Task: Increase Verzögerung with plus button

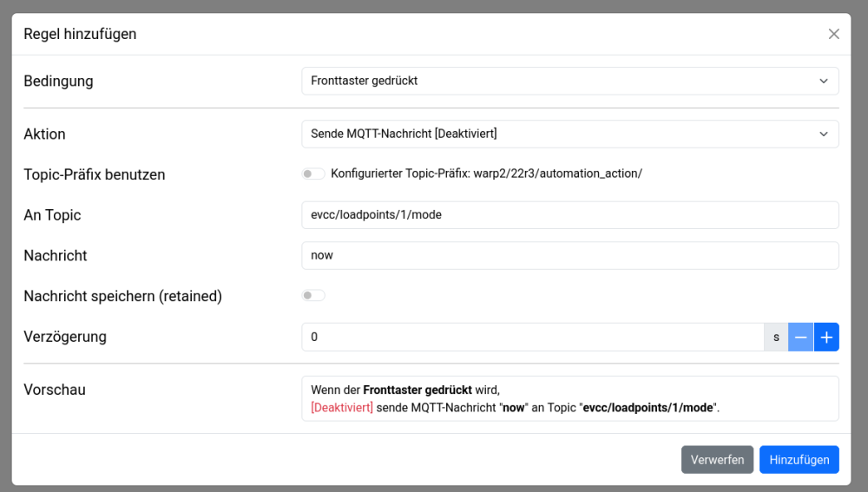Action: coord(826,337)
